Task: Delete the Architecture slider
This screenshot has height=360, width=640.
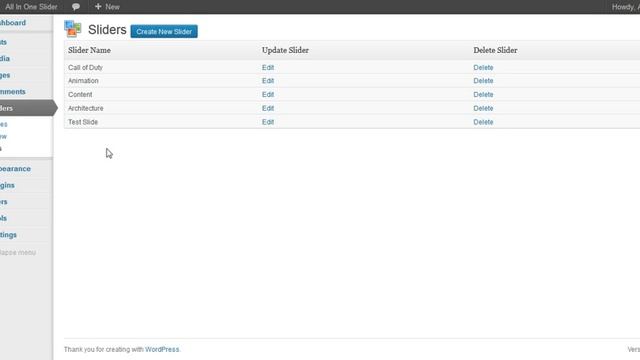Action: 483,108
